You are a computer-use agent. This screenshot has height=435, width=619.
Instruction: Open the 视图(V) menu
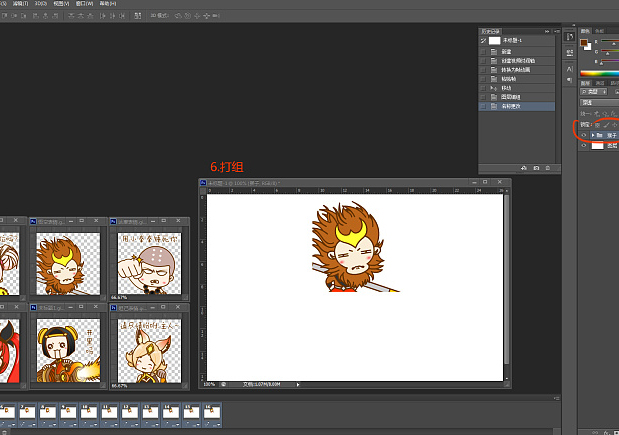click(x=61, y=3)
